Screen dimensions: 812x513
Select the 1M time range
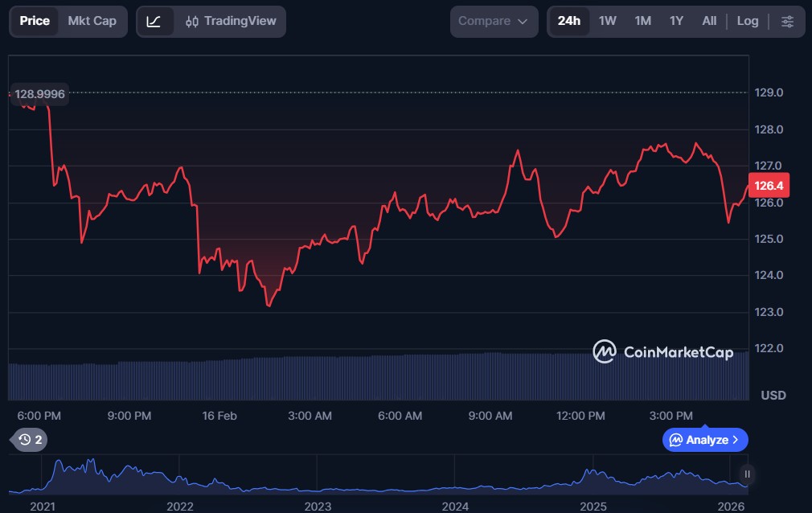[x=642, y=22]
